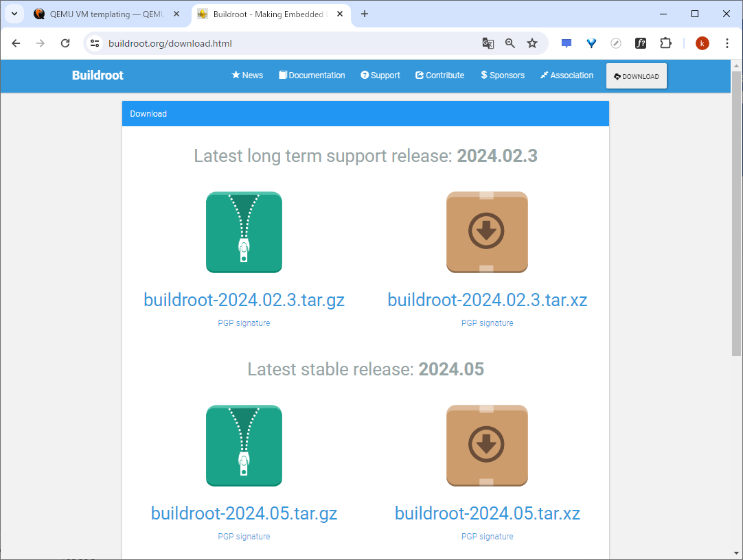
Task: Open the Extensions puzzle-piece icon
Action: click(x=665, y=43)
